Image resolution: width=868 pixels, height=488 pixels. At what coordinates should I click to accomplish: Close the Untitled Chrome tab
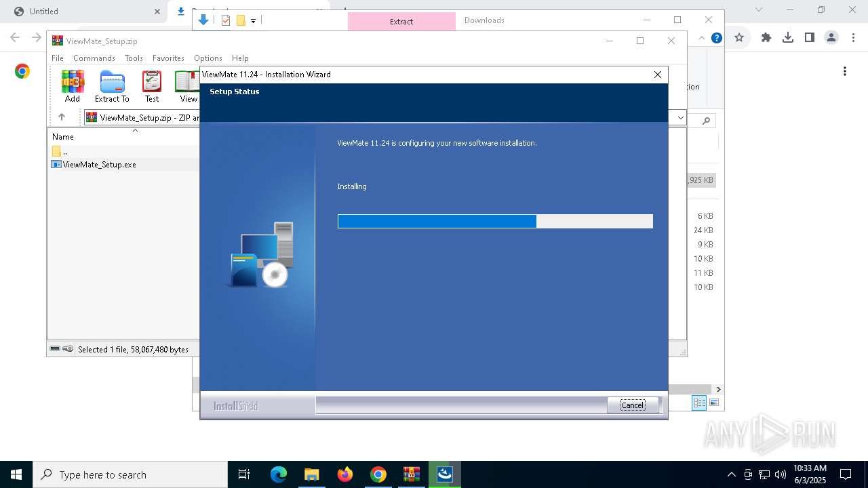(x=157, y=12)
